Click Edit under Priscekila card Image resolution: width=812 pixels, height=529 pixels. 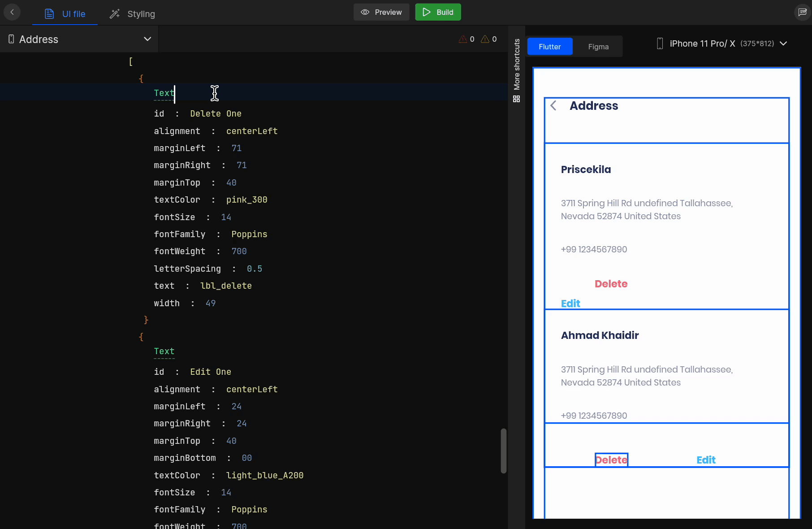pos(570,304)
